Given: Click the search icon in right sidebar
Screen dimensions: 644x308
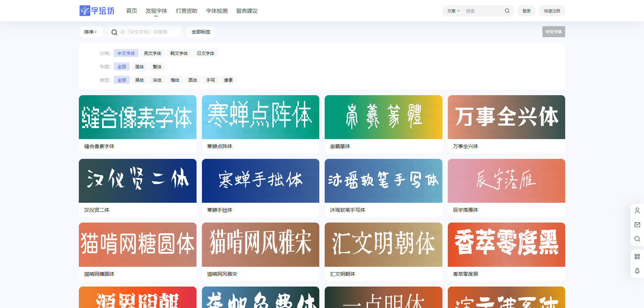Looking at the screenshot, I should coord(637,239).
